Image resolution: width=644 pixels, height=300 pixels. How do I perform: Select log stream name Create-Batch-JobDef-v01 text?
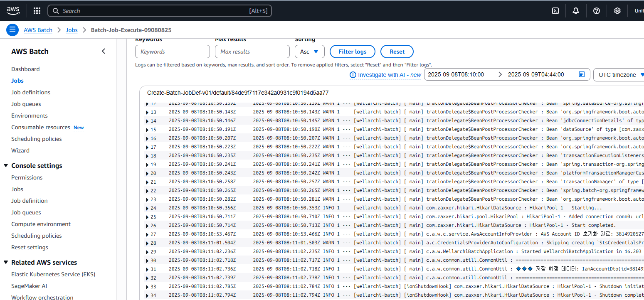[238, 93]
